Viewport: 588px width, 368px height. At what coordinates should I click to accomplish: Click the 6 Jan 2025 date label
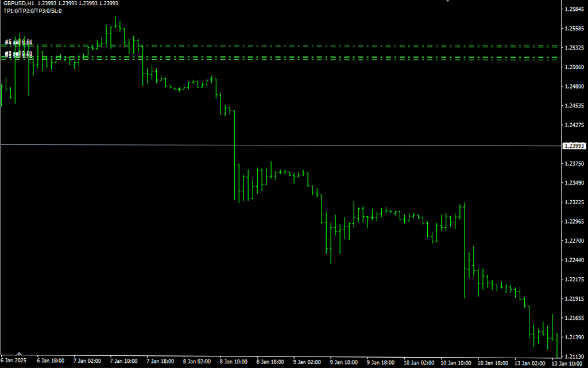pyautogui.click(x=14, y=361)
